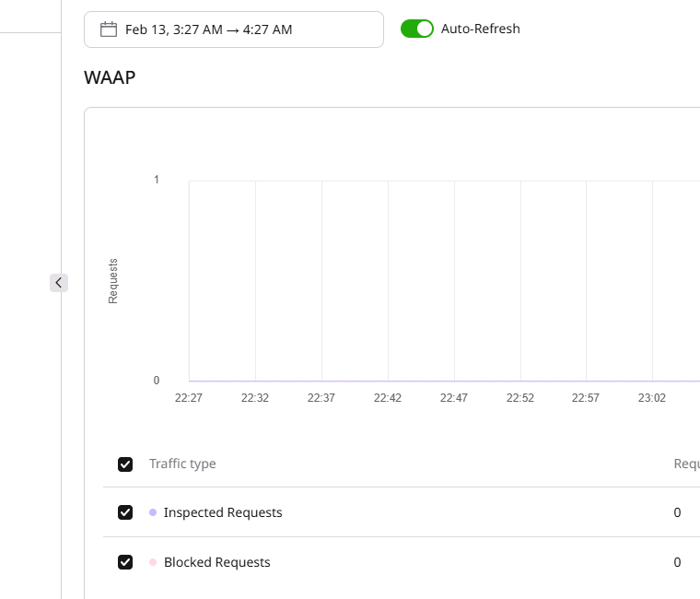The image size is (700, 599).
Task: Uncheck the Inspected Requests checkbox
Action: [x=125, y=512]
